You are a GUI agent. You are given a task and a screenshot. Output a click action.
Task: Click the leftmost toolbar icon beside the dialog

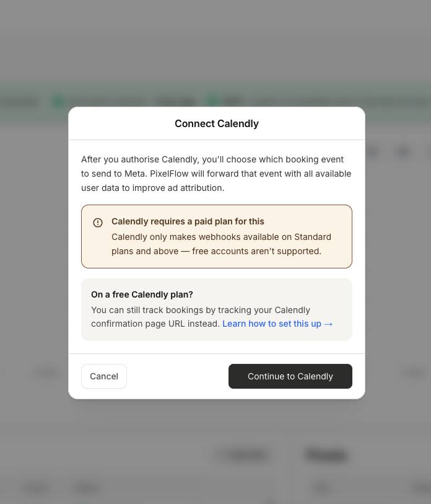(x=373, y=152)
